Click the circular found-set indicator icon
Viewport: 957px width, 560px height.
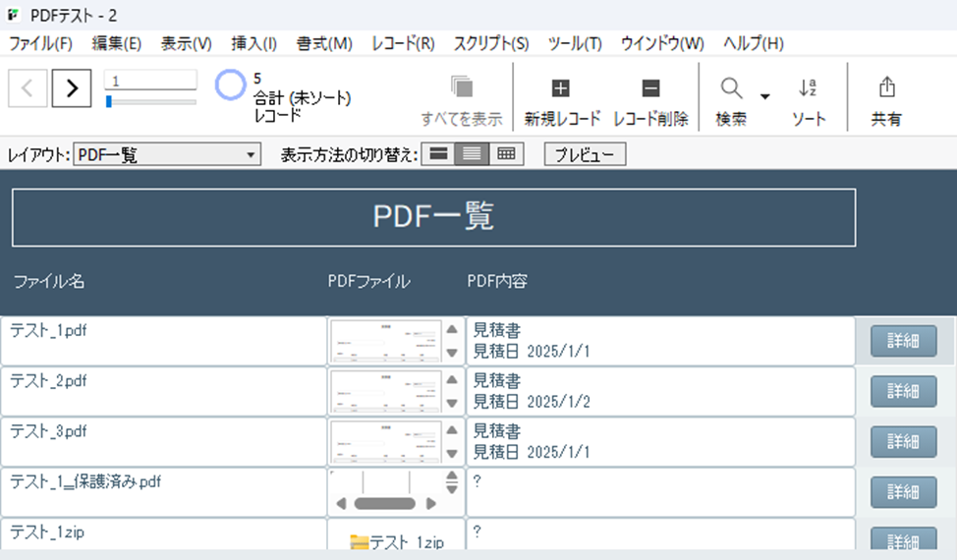[x=231, y=85]
